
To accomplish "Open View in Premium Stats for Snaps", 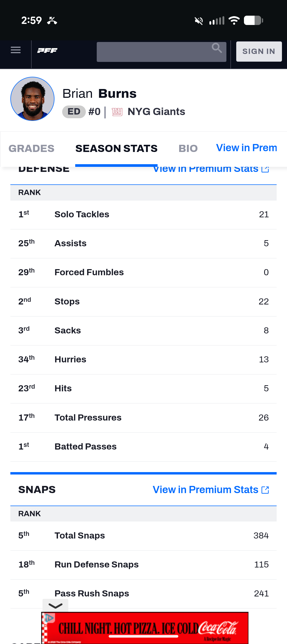I will tap(205, 490).
